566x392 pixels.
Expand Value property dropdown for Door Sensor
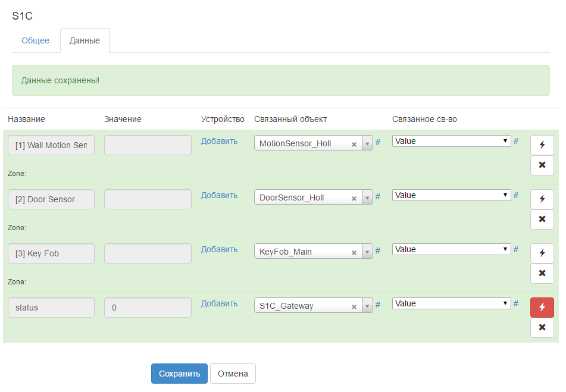click(451, 195)
